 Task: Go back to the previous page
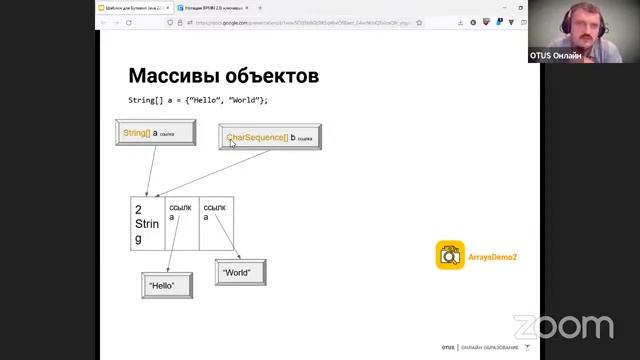[x=103, y=23]
